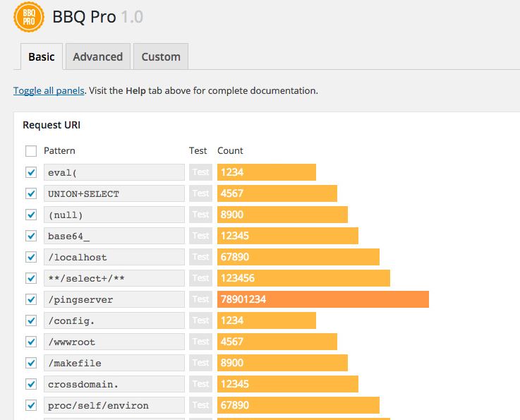Click Test button for /config. pattern
The image size is (520, 420).
point(200,320)
